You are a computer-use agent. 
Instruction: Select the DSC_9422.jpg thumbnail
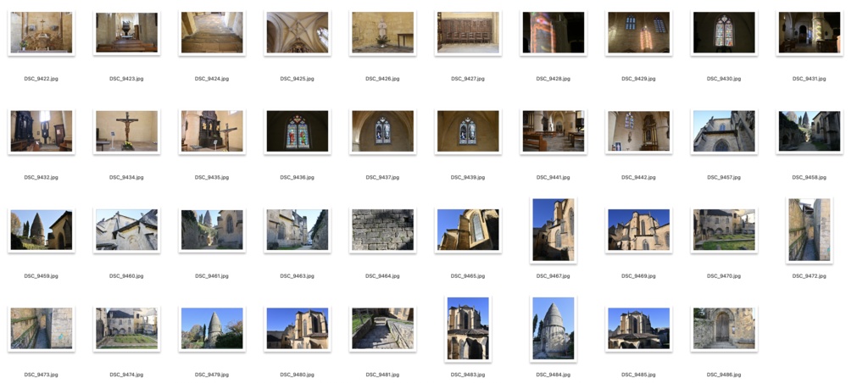41,33
